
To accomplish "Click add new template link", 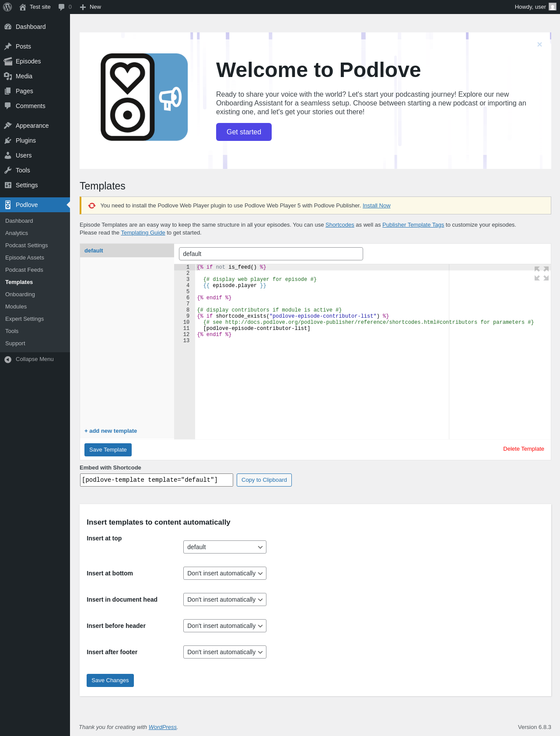I will coord(111,431).
